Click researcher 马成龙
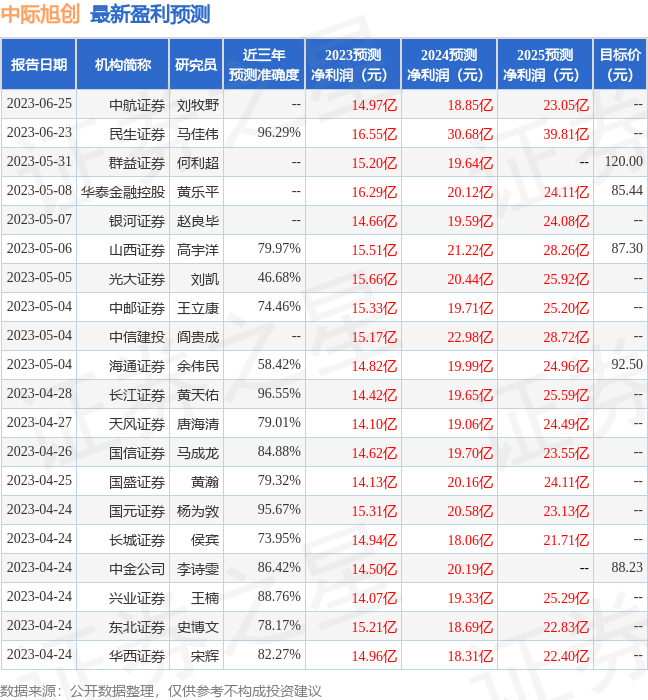Viewport: 648px width, 700px height. tap(198, 454)
